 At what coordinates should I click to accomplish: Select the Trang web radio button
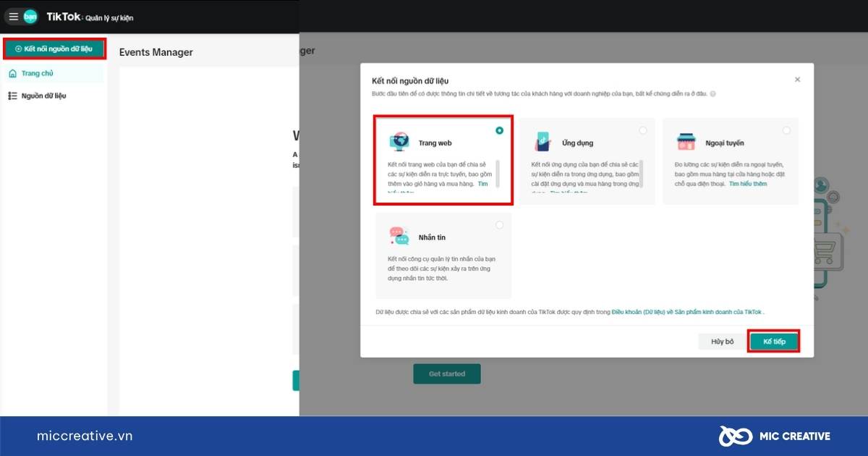(500, 130)
